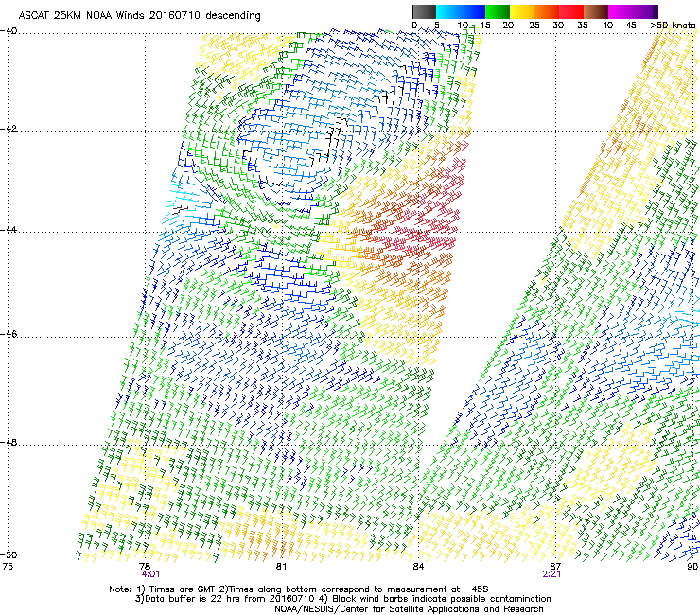Select the legend label '20'
This screenshot has width=700, height=615.
coord(508,26)
